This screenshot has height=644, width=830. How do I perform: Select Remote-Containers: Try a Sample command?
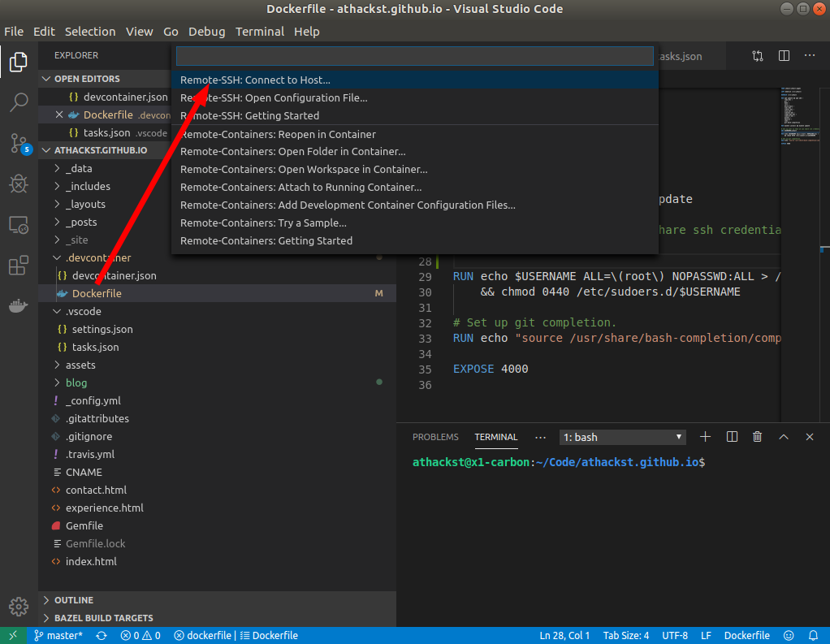click(415, 223)
